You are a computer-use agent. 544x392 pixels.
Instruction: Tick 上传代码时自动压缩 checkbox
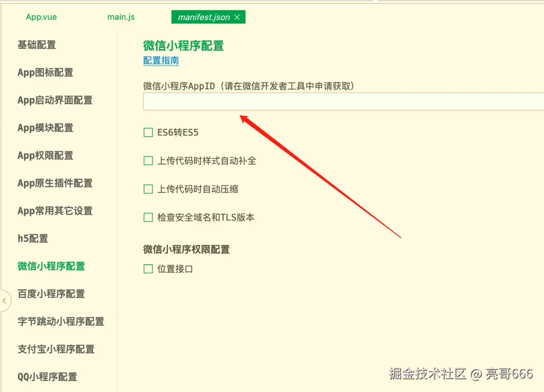pyautogui.click(x=148, y=189)
